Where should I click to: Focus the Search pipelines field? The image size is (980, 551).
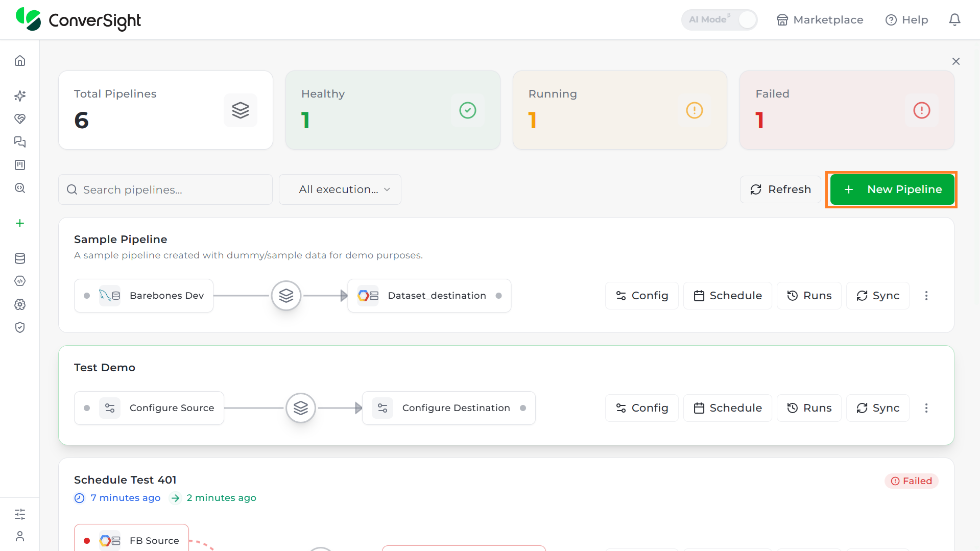pyautogui.click(x=165, y=189)
